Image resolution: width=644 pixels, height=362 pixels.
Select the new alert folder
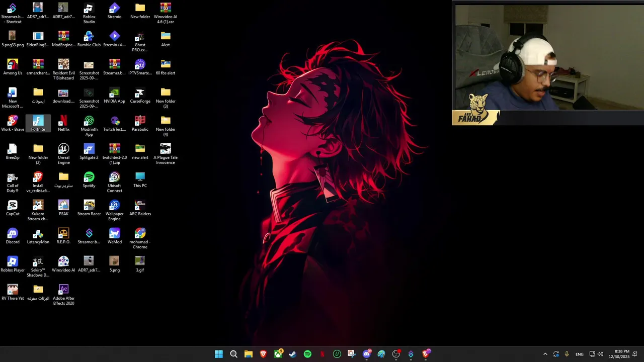140,152
